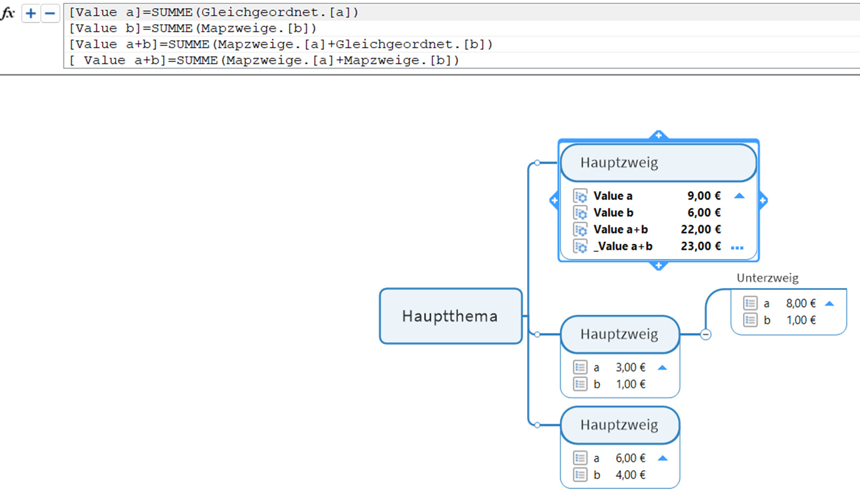The image size is (860, 504).
Task: Open the three-dots menu beside _Value a+b
Action: (737, 248)
